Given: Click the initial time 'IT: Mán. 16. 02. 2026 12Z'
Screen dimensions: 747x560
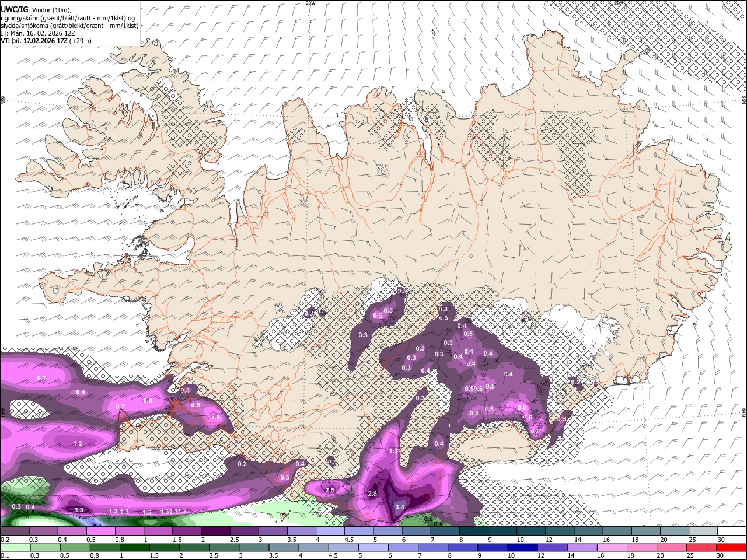Looking at the screenshot, I should [x=38, y=33].
